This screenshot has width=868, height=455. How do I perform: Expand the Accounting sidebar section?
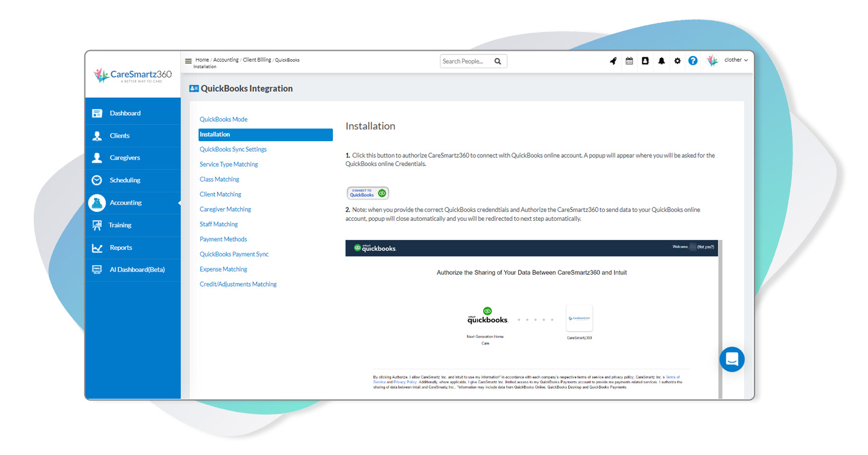[x=125, y=203]
